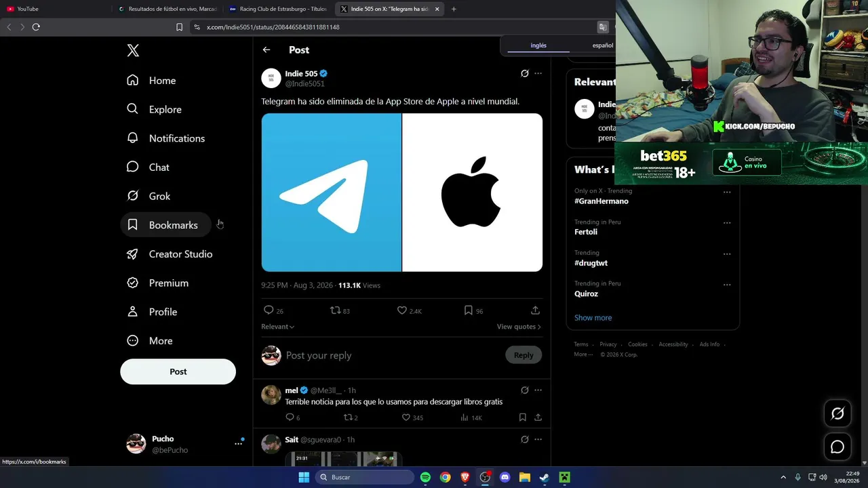
Task: Expand the More footer links
Action: point(583,354)
